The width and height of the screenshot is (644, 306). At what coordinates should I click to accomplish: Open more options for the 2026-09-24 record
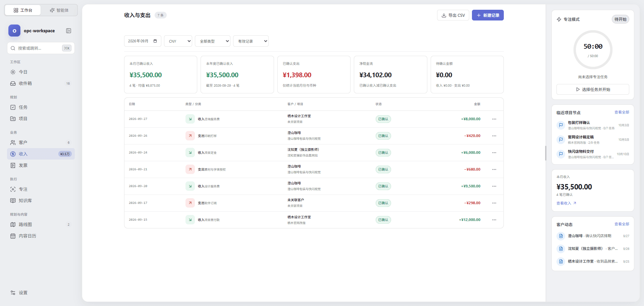click(494, 153)
